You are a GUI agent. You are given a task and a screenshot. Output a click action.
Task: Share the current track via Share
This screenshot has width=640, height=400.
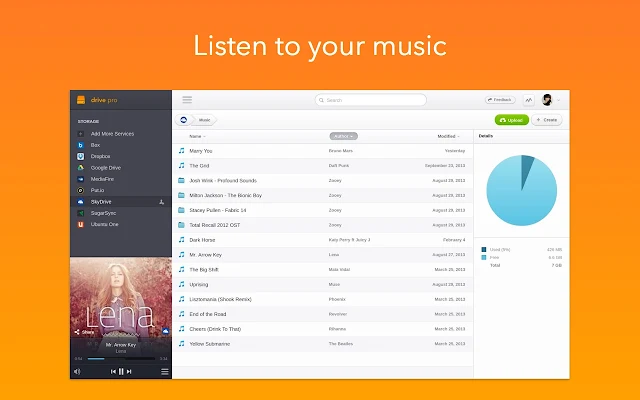click(84, 332)
